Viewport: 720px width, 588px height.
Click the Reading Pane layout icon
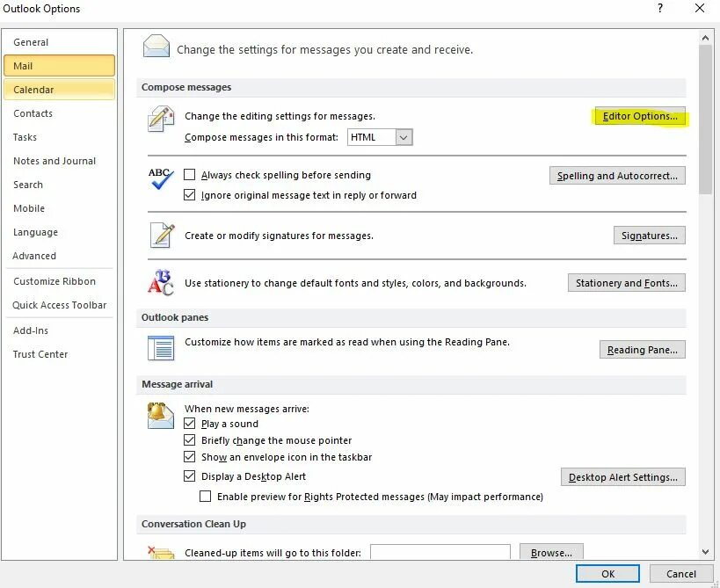pos(161,348)
